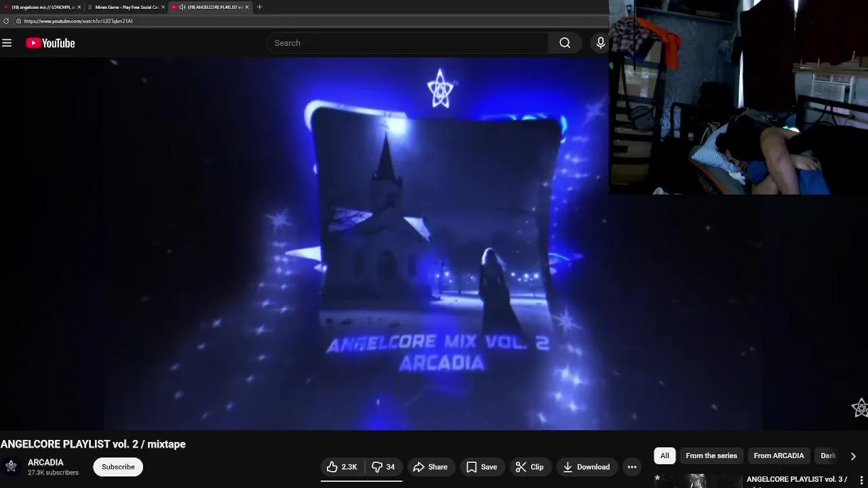
Task: Switch to the 'Mines Game' tab
Action: click(x=126, y=7)
